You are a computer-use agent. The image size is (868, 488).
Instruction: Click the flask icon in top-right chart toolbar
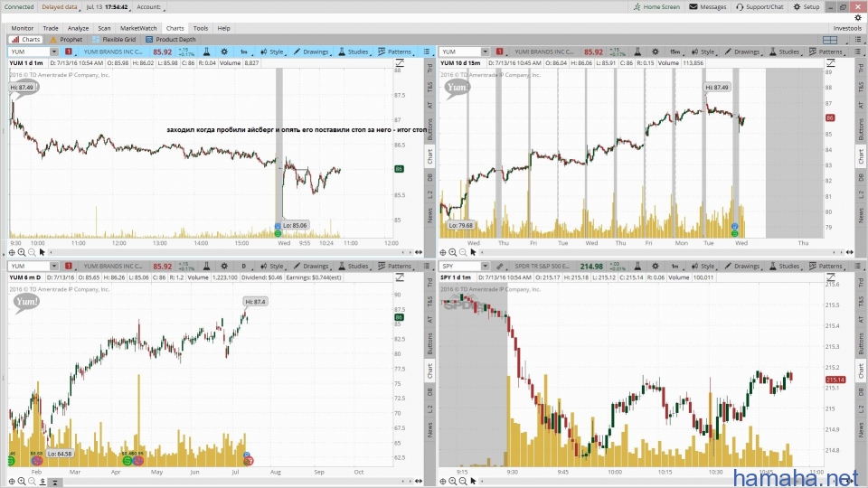tap(637, 52)
